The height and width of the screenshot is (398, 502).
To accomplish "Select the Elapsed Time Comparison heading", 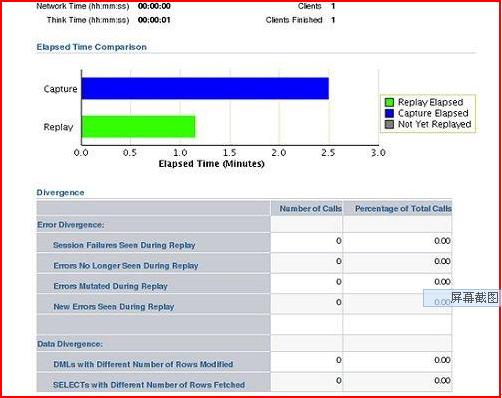I will [x=92, y=47].
